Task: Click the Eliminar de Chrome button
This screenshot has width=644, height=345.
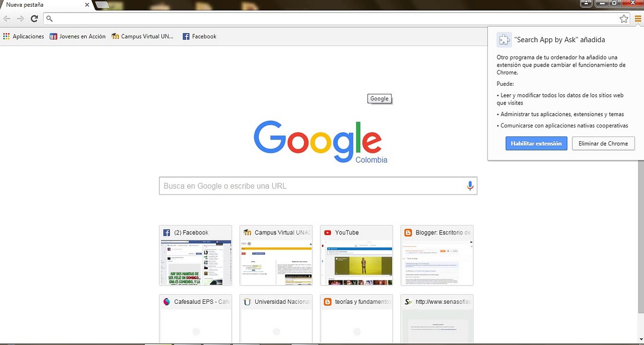Action: click(603, 143)
